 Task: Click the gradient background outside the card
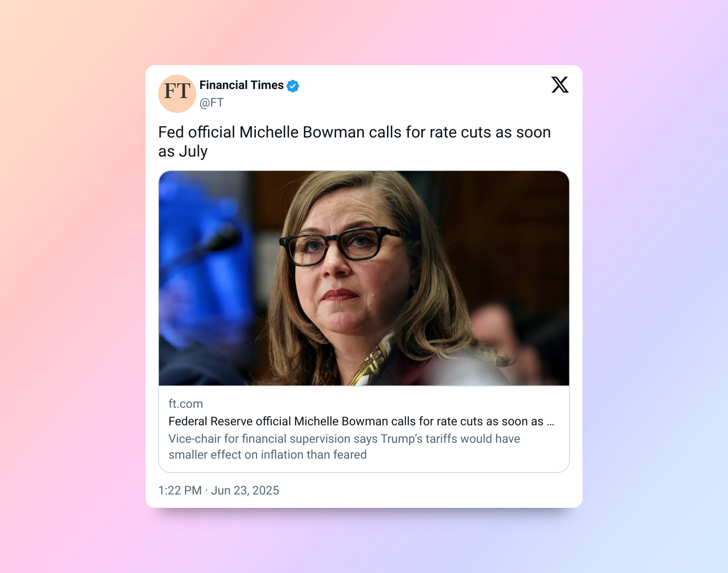[72, 278]
